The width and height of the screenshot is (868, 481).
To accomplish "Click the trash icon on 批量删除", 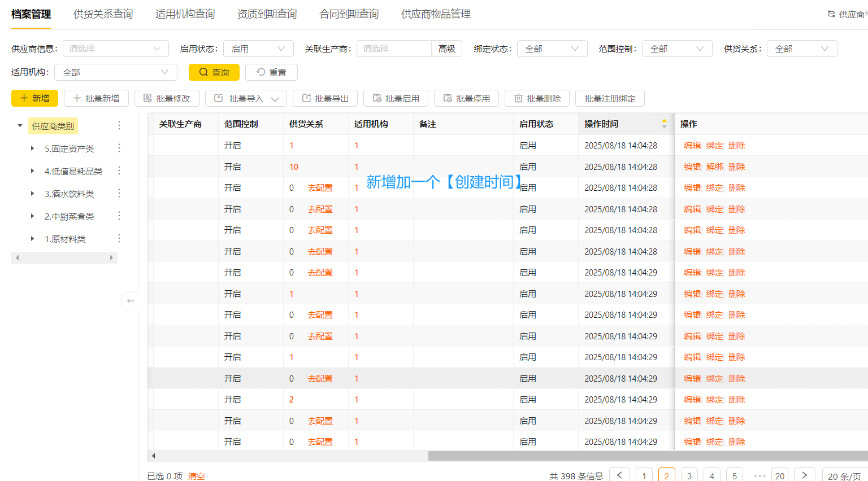I will [x=518, y=98].
